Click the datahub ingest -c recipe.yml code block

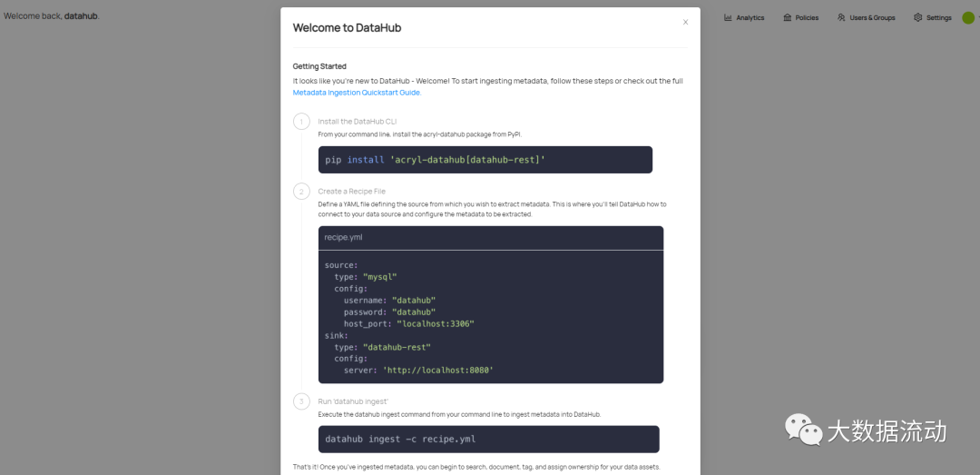(x=489, y=439)
